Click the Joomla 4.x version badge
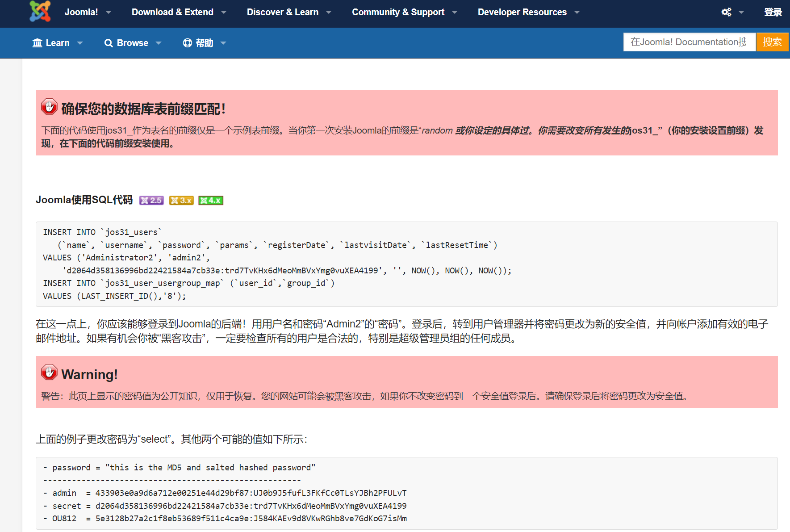The image size is (790, 532). pyautogui.click(x=211, y=201)
